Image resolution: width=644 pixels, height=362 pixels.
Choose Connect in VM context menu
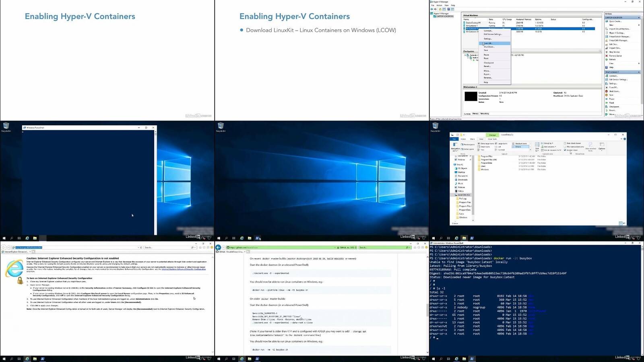point(495,31)
